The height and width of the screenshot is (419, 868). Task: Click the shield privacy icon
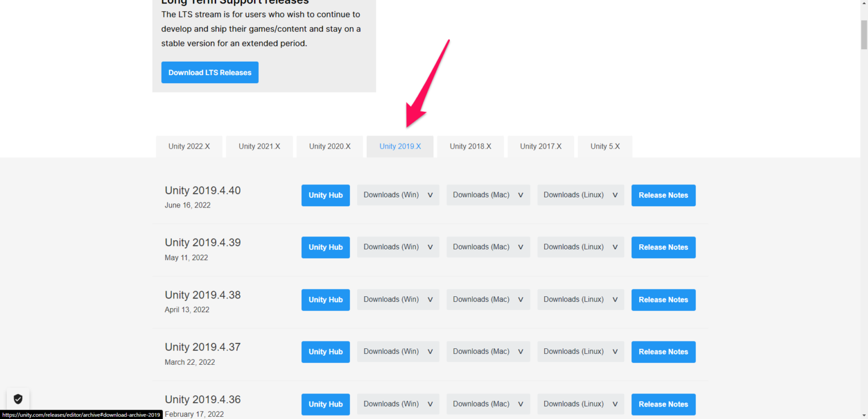[x=18, y=399]
